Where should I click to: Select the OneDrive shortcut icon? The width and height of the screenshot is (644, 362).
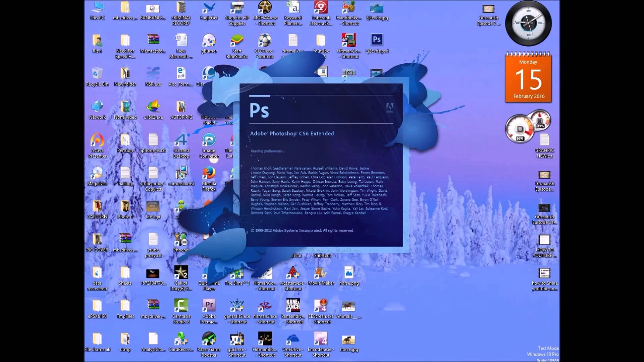(x=293, y=339)
